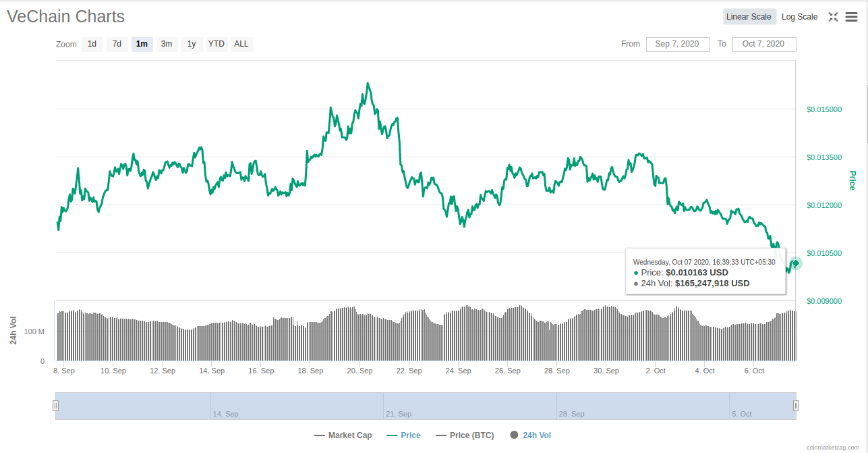Screen dimensions: 868x453
Task: Click the VeChain Charts heading
Action: click(x=66, y=17)
